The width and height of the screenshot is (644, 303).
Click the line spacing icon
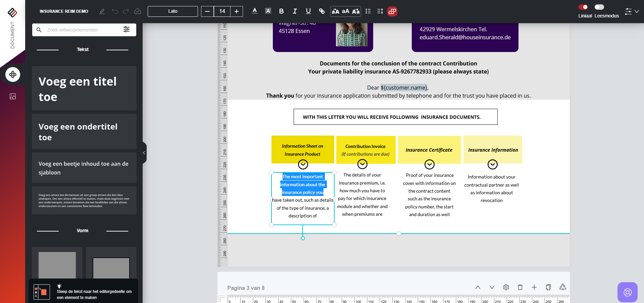click(380, 11)
